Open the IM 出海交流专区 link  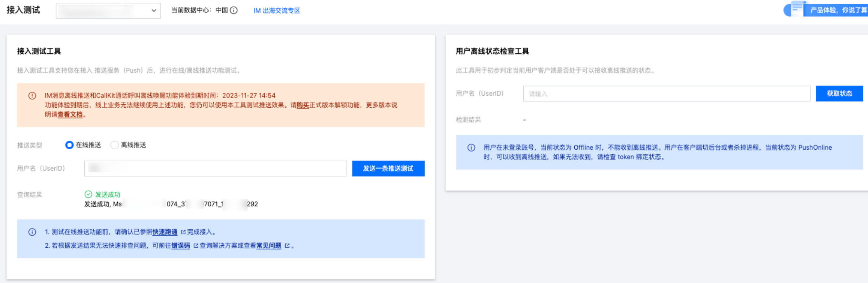point(277,10)
